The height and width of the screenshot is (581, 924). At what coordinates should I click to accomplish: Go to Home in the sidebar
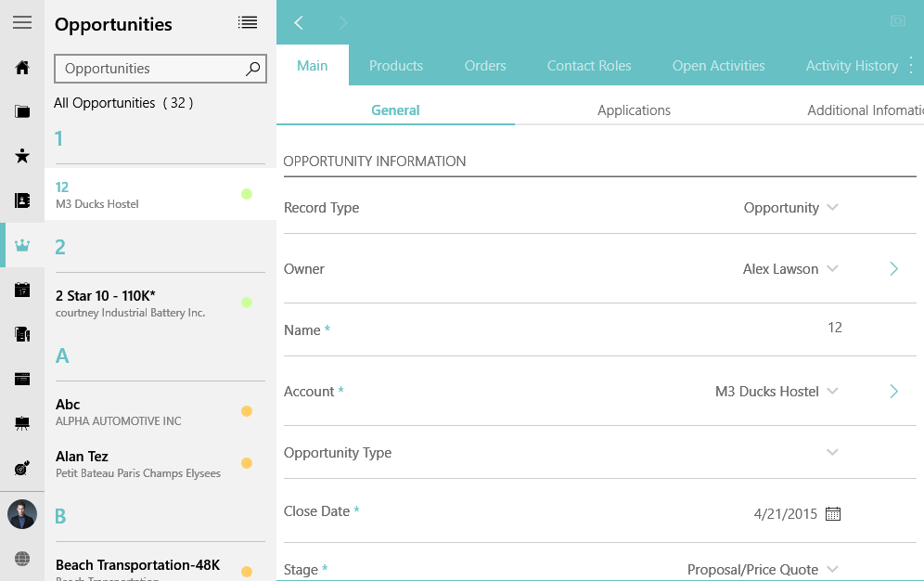tap(22, 68)
